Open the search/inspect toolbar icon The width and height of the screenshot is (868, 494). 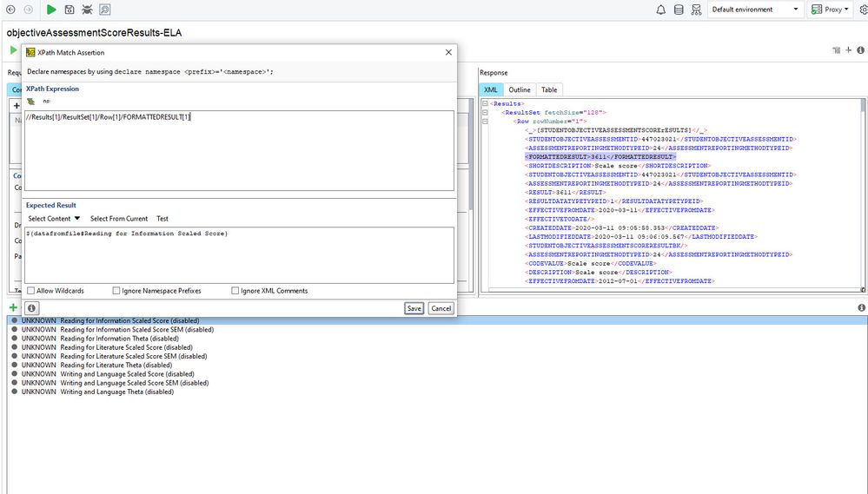104,10
